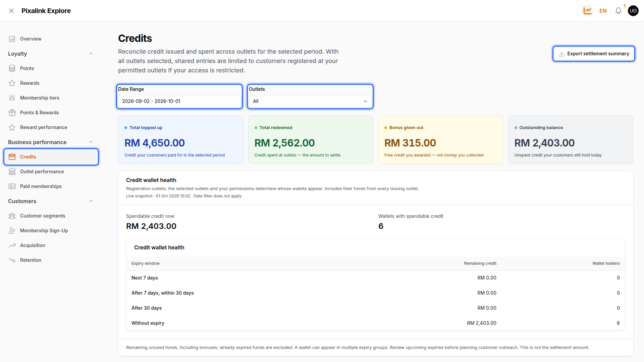The height and width of the screenshot is (362, 644).
Task: Open Outlet performance page
Action: 51,172
